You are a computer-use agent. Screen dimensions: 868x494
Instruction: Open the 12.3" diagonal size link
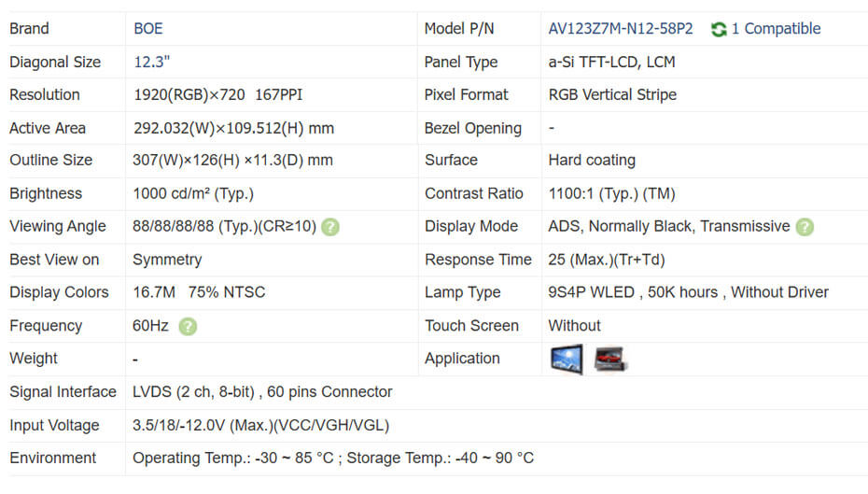coord(151,63)
